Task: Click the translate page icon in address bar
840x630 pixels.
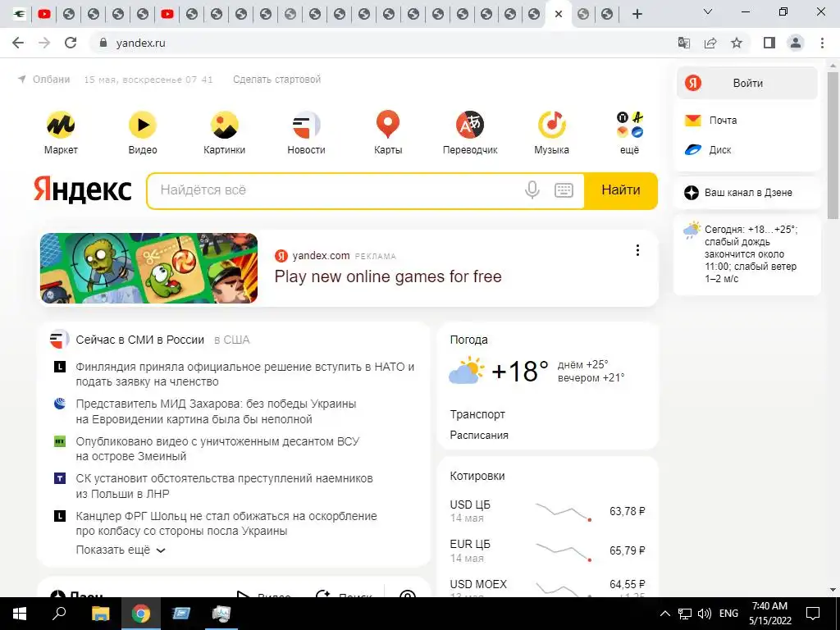Action: click(x=684, y=43)
